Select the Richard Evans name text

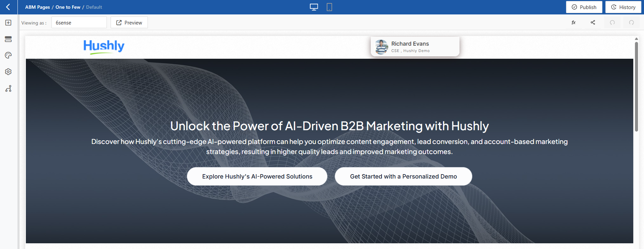pos(410,44)
